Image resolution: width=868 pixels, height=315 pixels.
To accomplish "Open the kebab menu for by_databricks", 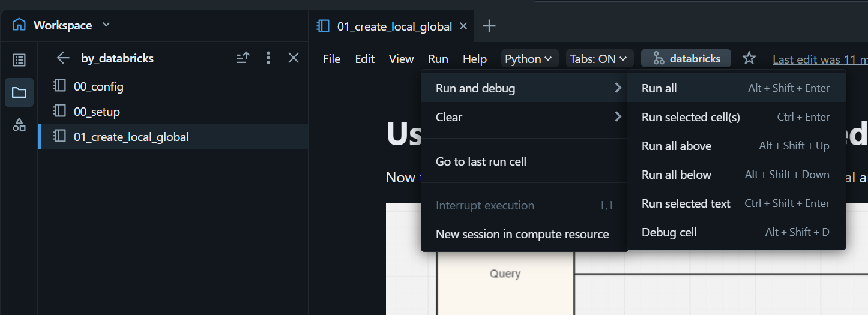I will 268,58.
